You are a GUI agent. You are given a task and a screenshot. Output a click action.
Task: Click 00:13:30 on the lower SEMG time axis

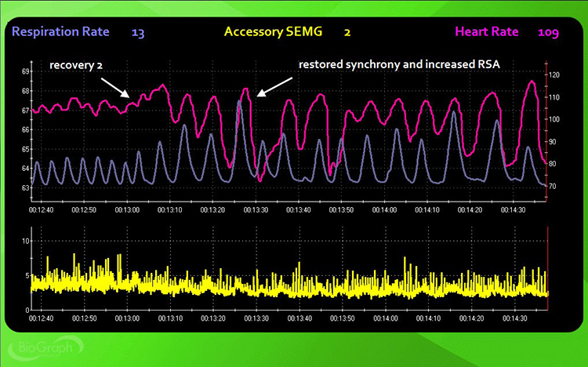(256, 320)
